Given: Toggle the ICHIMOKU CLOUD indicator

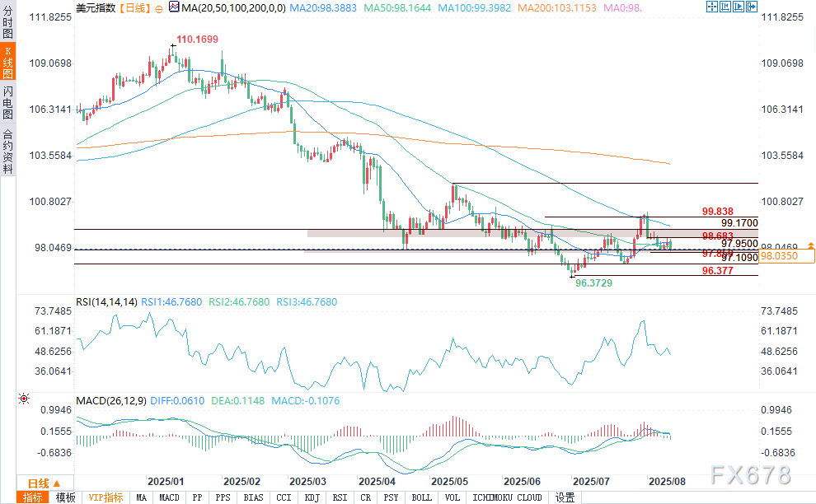Looking at the screenshot, I should (x=508, y=497).
